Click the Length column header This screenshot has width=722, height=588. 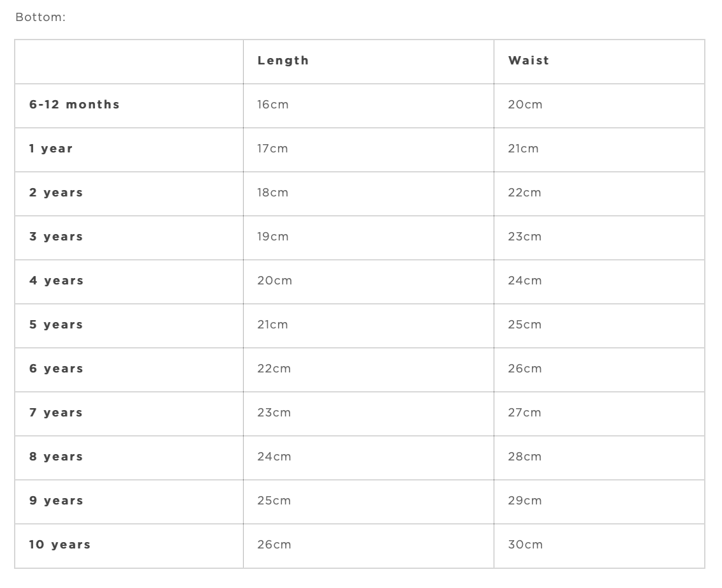point(283,61)
